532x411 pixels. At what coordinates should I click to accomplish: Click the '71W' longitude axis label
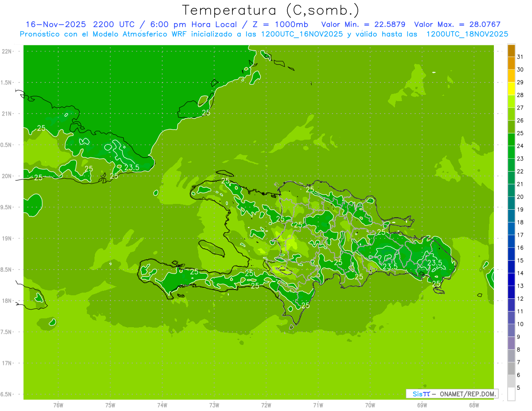318,405
